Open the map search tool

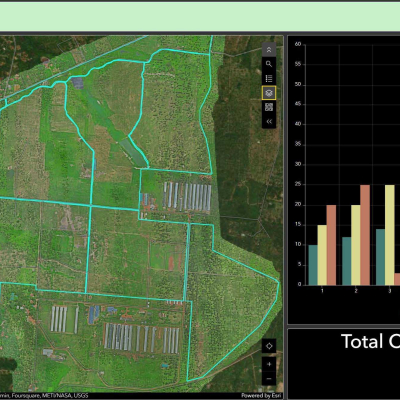(x=269, y=64)
